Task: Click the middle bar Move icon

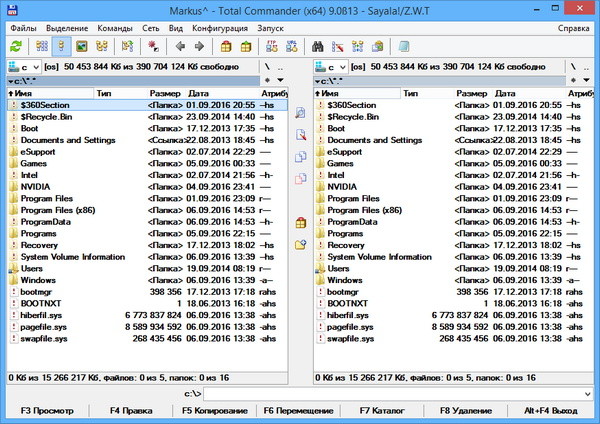Action: (301, 178)
